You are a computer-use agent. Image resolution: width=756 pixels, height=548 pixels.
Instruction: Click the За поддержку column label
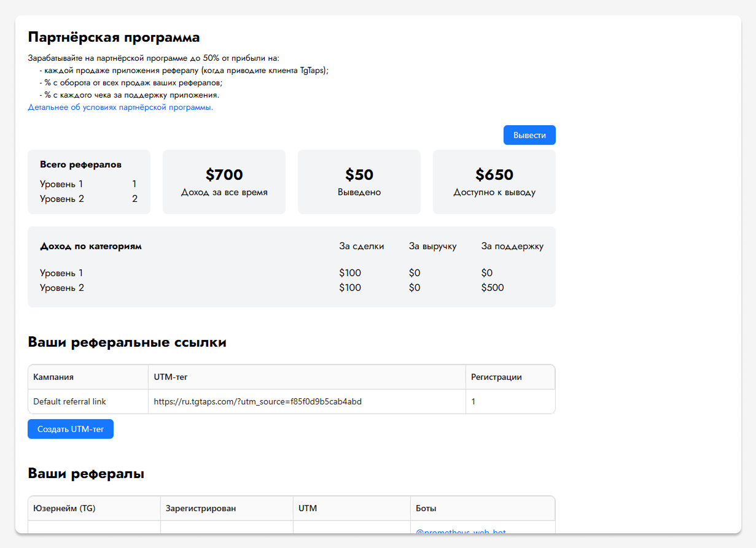point(512,246)
